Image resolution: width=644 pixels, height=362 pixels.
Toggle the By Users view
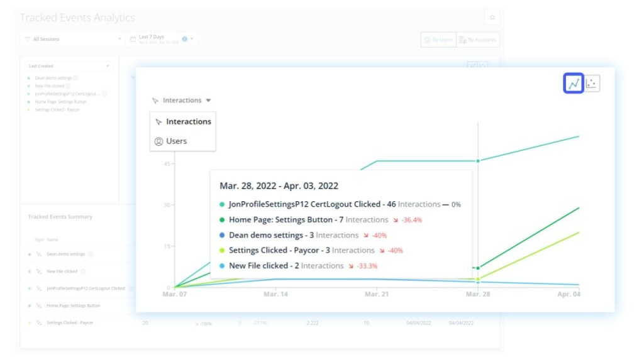click(x=438, y=40)
